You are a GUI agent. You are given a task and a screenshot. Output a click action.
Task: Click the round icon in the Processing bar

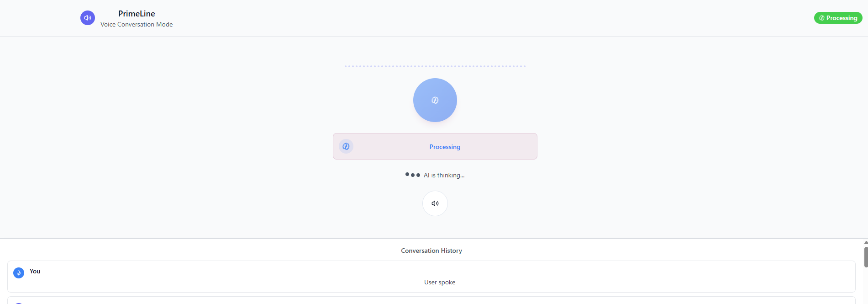point(346,146)
